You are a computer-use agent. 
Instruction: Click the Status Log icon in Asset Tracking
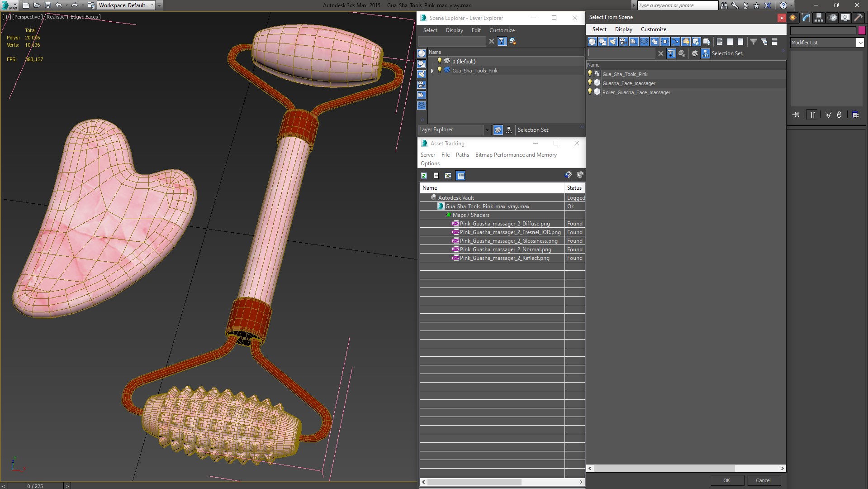click(436, 176)
